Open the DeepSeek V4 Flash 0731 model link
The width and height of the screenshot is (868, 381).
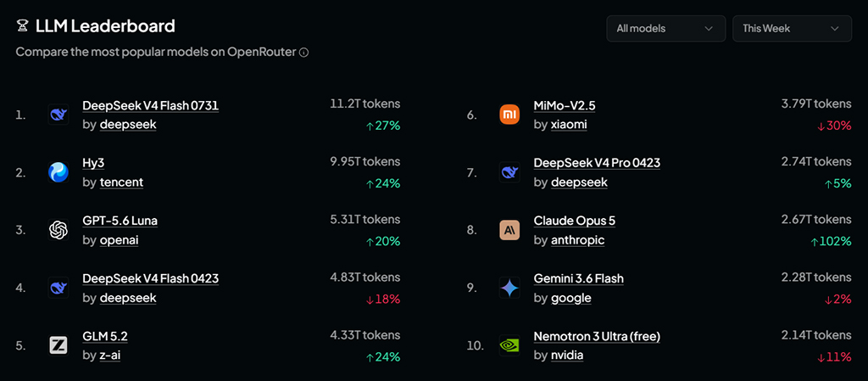(151, 105)
